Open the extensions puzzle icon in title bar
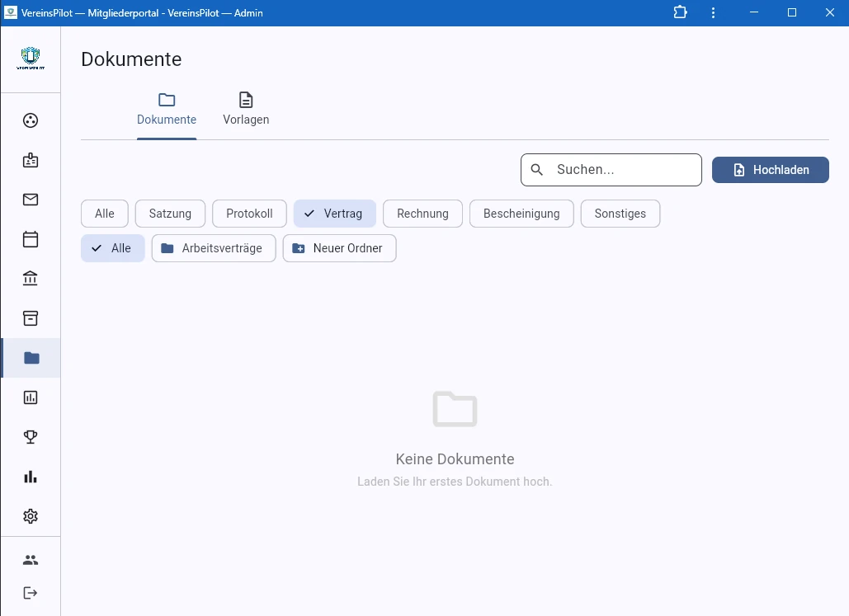 point(680,12)
